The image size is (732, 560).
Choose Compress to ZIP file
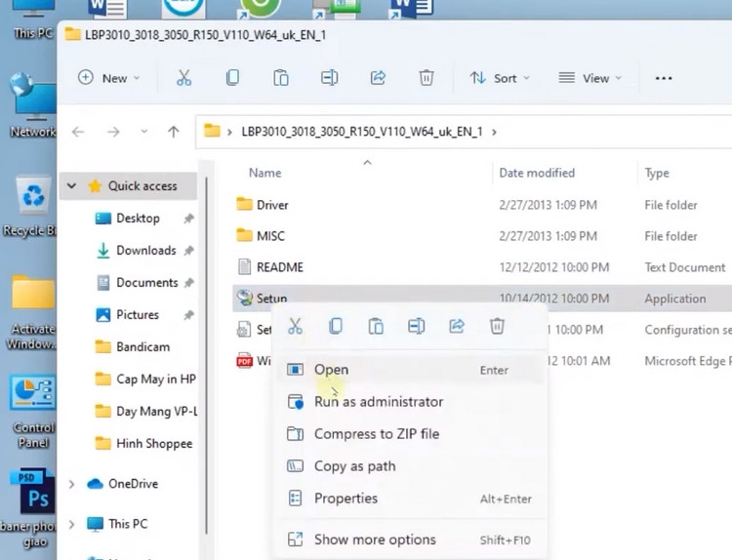coord(410,434)
